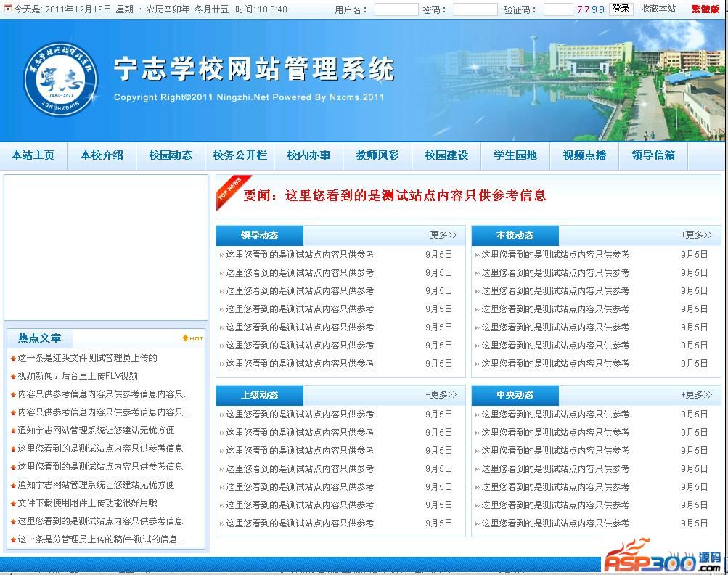Image resolution: width=728 pixels, height=575 pixels.
Task: Click the 宁志 school logo emblem
Action: point(61,81)
